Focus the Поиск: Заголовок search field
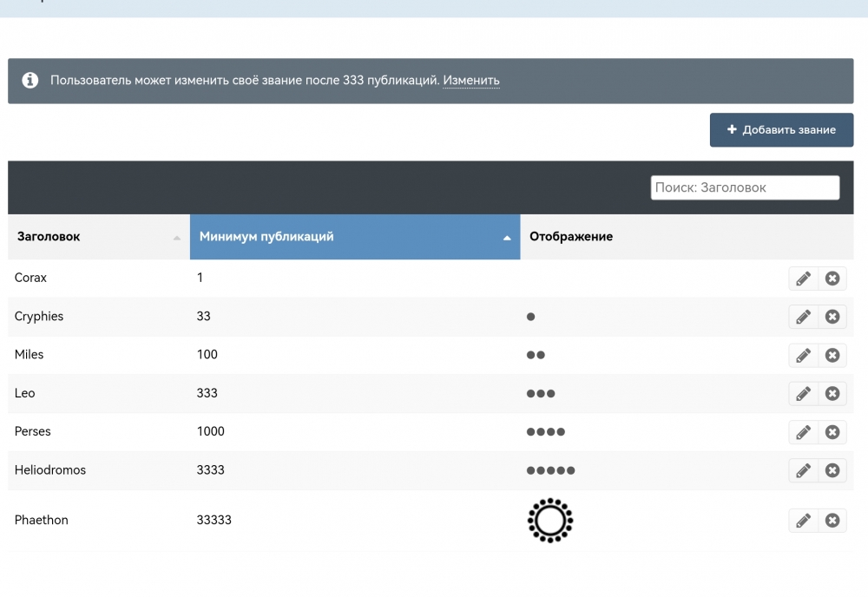Viewport: 868px width, 597px height. (745, 187)
